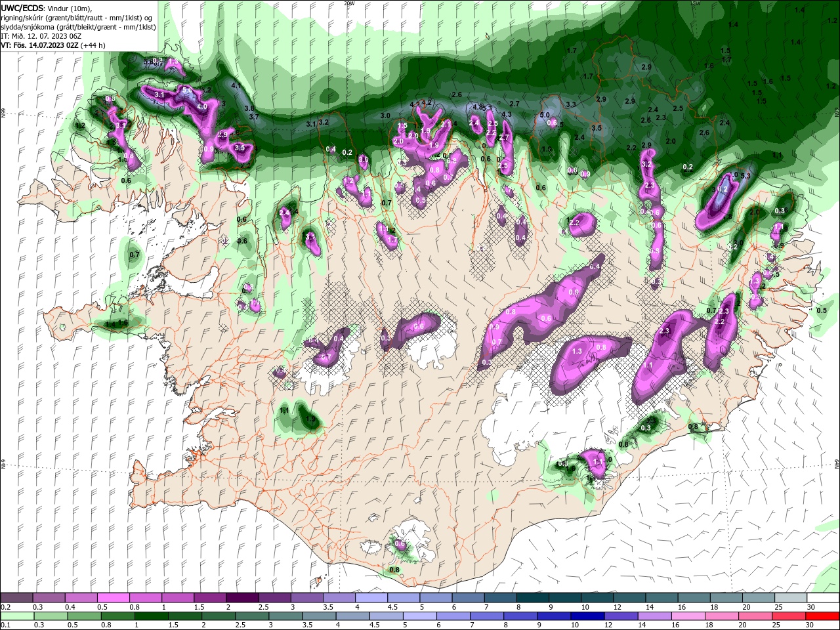Click the '4.5' label on upper legend row
The width and height of the screenshot is (840, 630).
[392, 607]
